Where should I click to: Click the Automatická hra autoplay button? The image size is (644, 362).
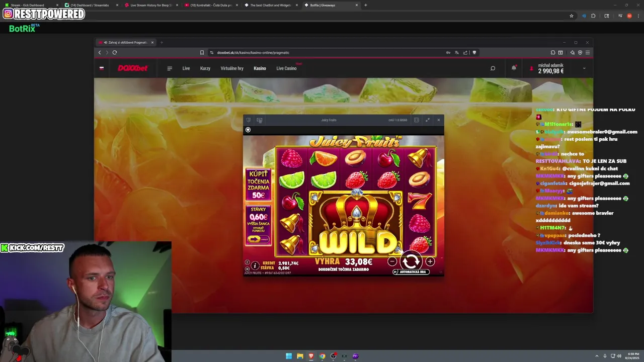[x=412, y=272]
